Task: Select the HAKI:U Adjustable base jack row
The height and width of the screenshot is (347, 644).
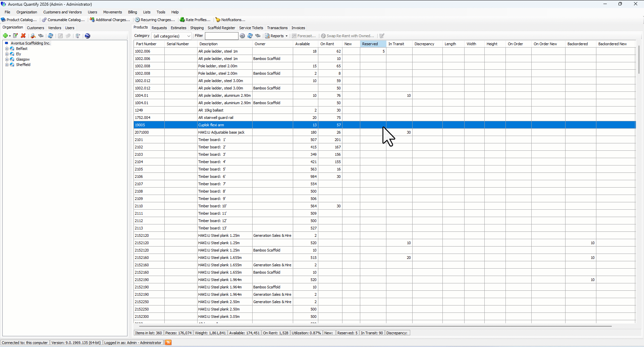Action: tap(384, 132)
